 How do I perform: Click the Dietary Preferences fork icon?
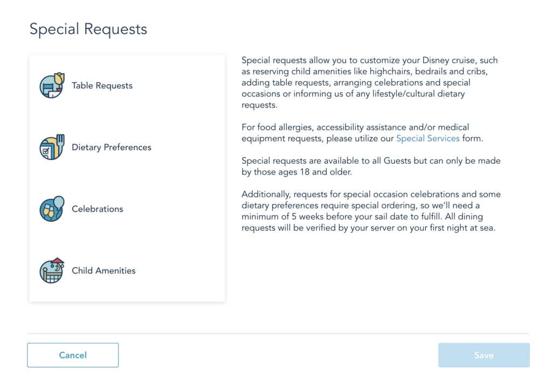coord(52,148)
